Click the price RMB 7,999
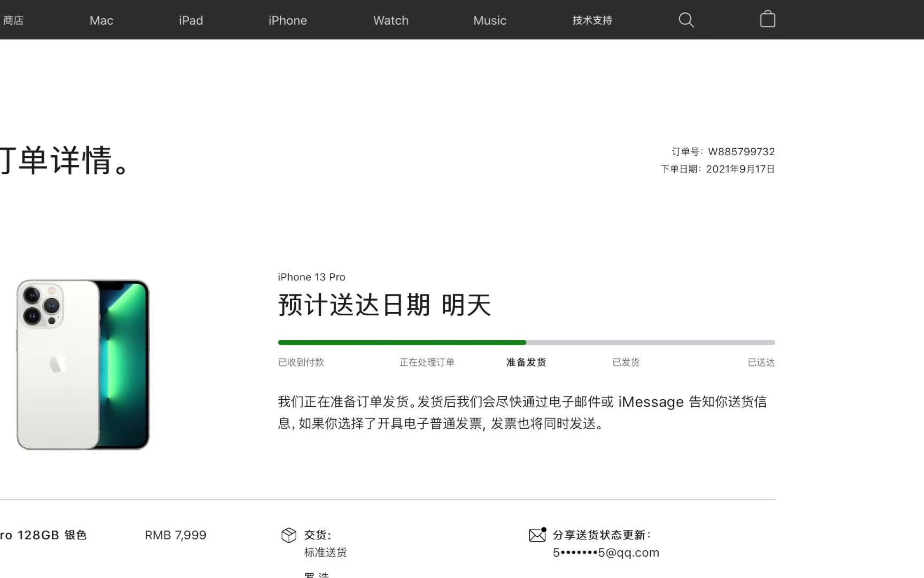 click(175, 535)
